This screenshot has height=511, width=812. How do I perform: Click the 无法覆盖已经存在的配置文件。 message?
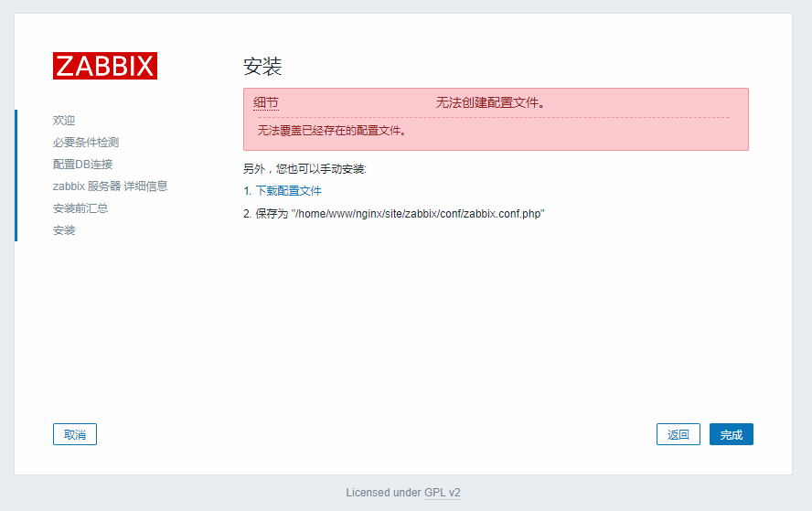pos(332,131)
